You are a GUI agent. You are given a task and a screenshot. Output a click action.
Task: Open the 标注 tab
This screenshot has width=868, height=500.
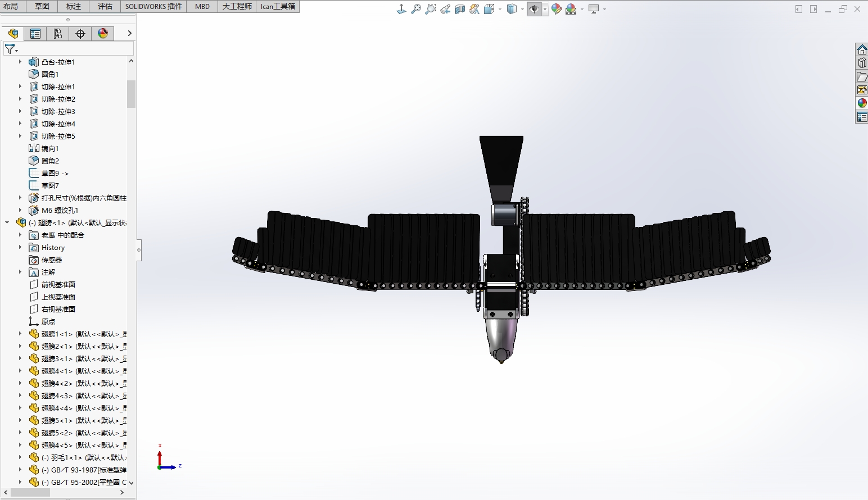click(74, 6)
